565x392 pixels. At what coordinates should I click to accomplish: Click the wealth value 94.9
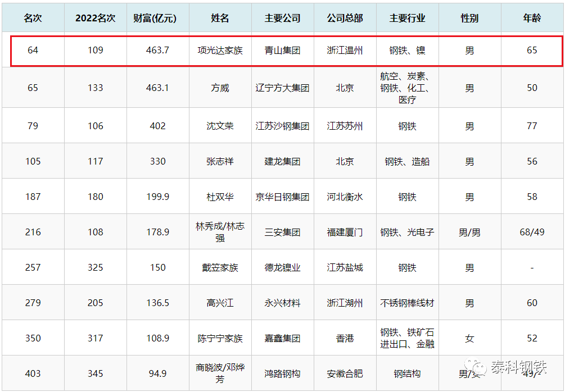tap(158, 373)
